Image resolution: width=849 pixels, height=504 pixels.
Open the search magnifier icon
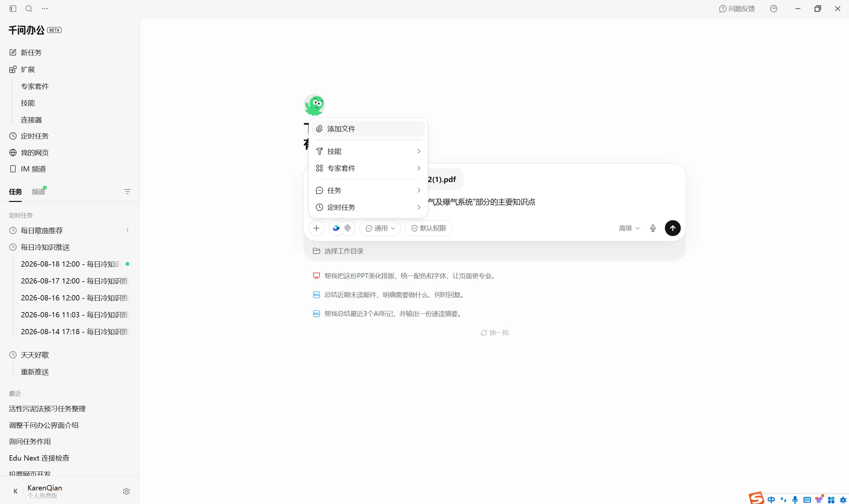pyautogui.click(x=29, y=9)
